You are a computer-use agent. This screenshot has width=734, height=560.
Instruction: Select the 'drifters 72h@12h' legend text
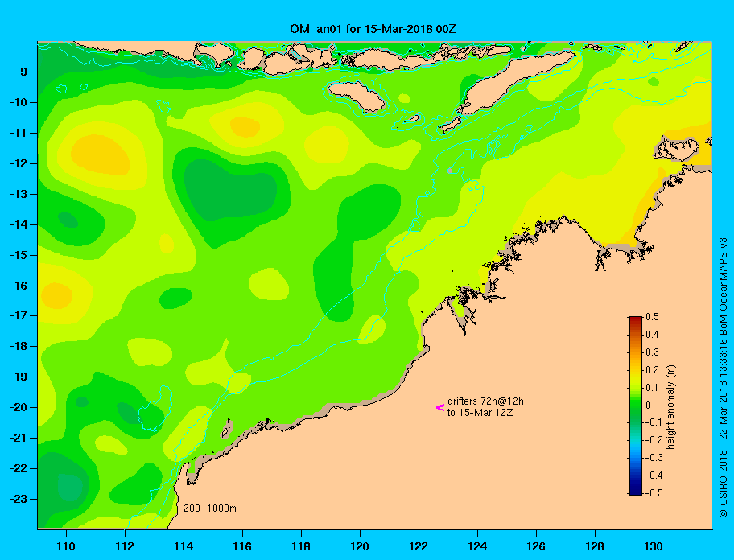(485, 401)
